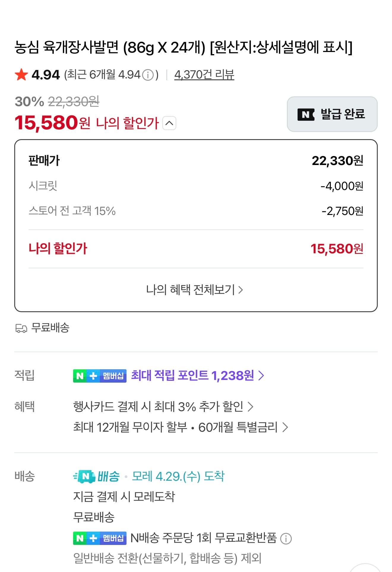Click the red star rating icon

(x=21, y=75)
